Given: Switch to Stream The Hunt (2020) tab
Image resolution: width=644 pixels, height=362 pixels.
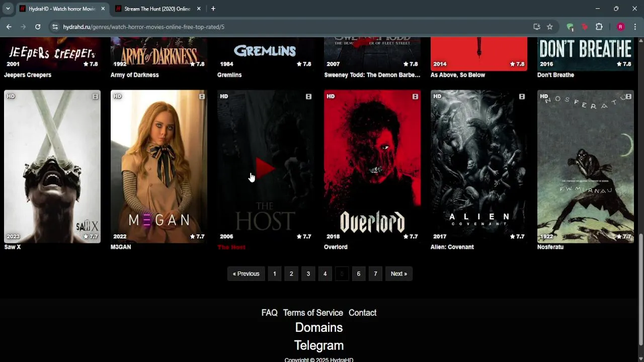Looking at the screenshot, I should click(x=157, y=9).
